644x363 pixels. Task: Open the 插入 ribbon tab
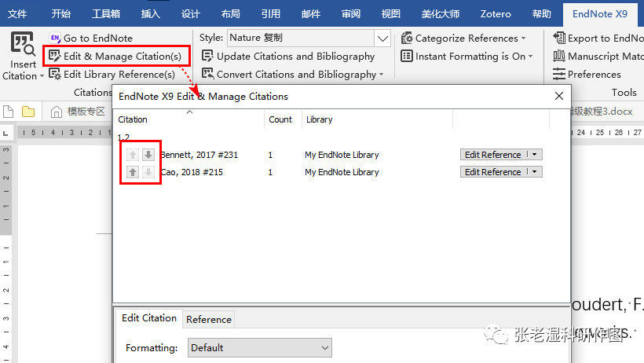pyautogui.click(x=150, y=14)
